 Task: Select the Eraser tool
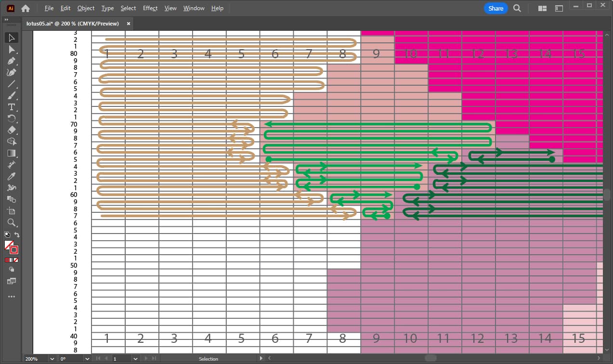click(x=12, y=130)
